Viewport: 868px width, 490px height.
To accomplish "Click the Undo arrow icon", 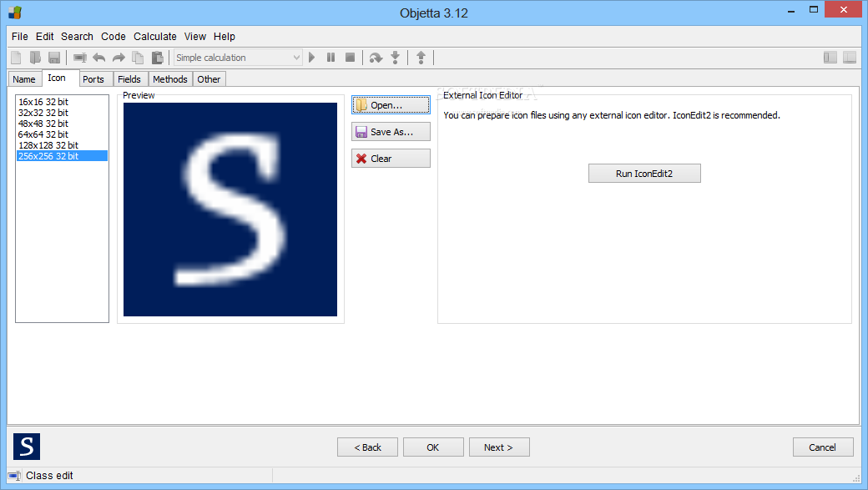I will tap(99, 58).
